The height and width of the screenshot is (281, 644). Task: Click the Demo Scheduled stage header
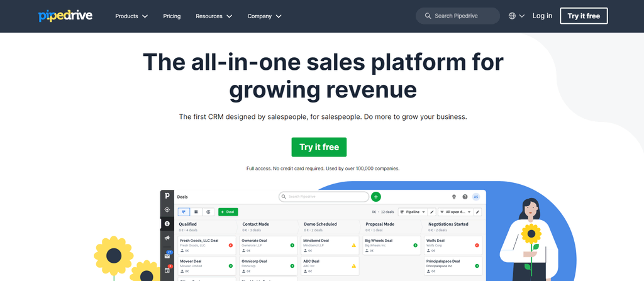(x=320, y=224)
